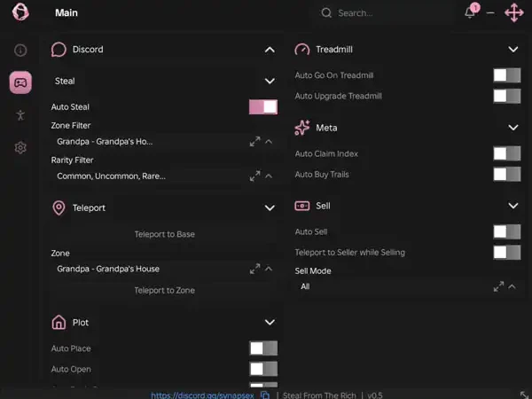532x399 pixels.
Task: Collapse the Treadmill section chevron
Action: coord(513,50)
